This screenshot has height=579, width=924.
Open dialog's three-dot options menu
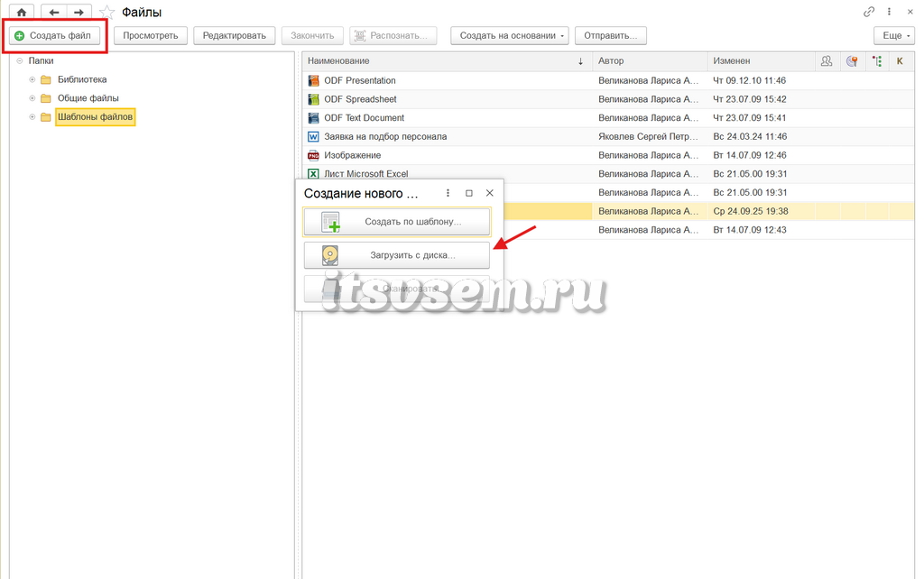pos(448,193)
